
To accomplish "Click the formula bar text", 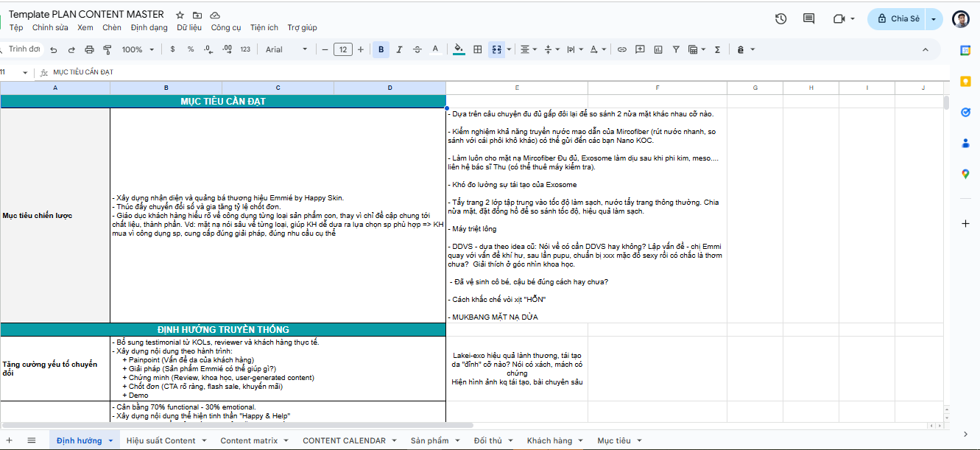I will coord(83,72).
